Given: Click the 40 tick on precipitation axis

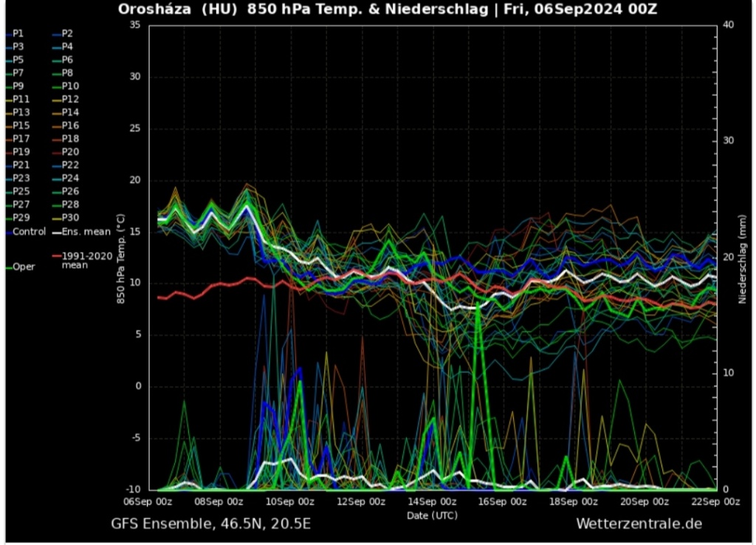Looking at the screenshot, I should coord(729,25).
